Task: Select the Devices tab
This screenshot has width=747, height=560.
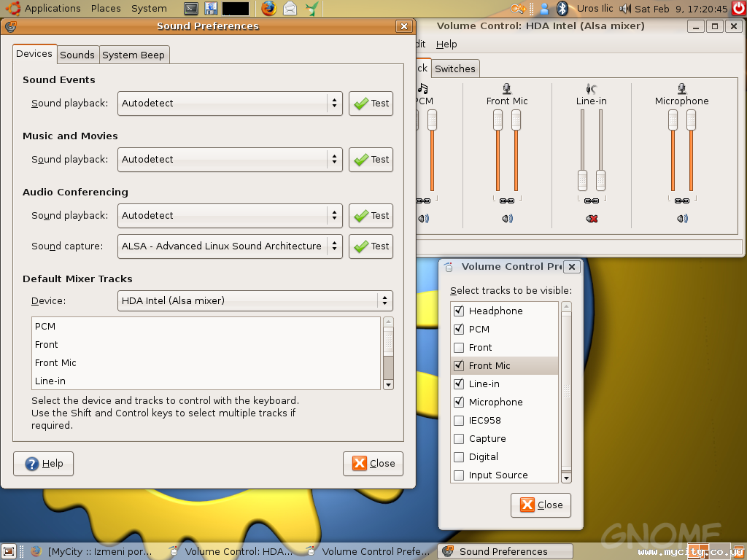Action: tap(34, 54)
